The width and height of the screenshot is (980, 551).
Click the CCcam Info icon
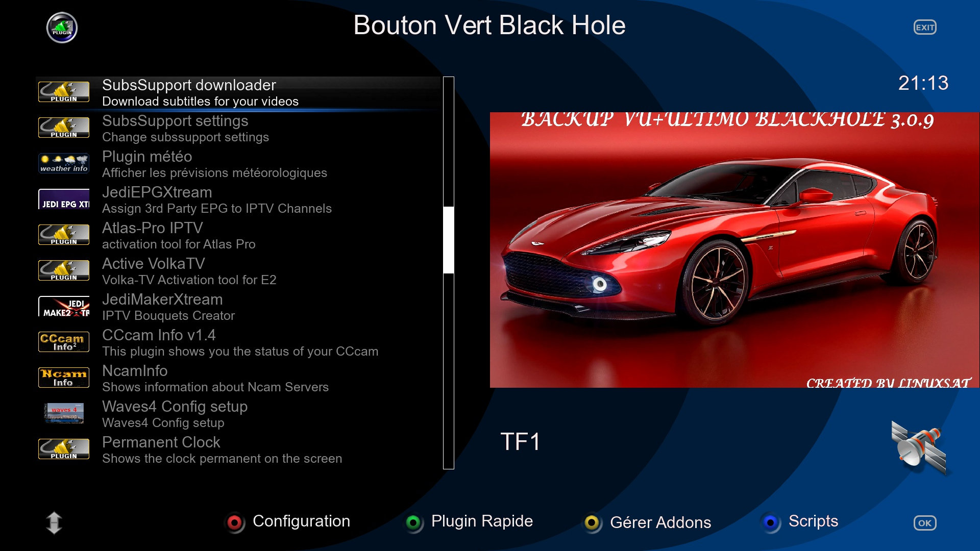point(64,342)
